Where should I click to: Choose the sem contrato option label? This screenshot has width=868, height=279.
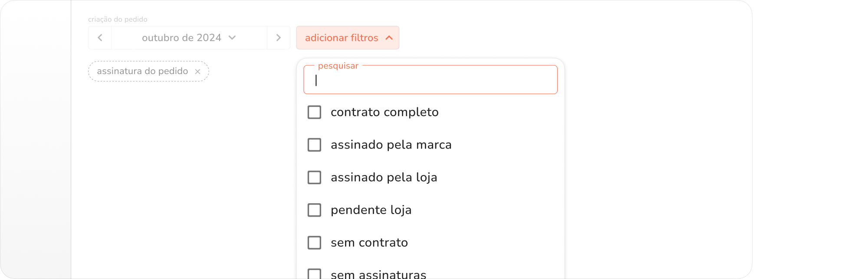pyautogui.click(x=369, y=243)
